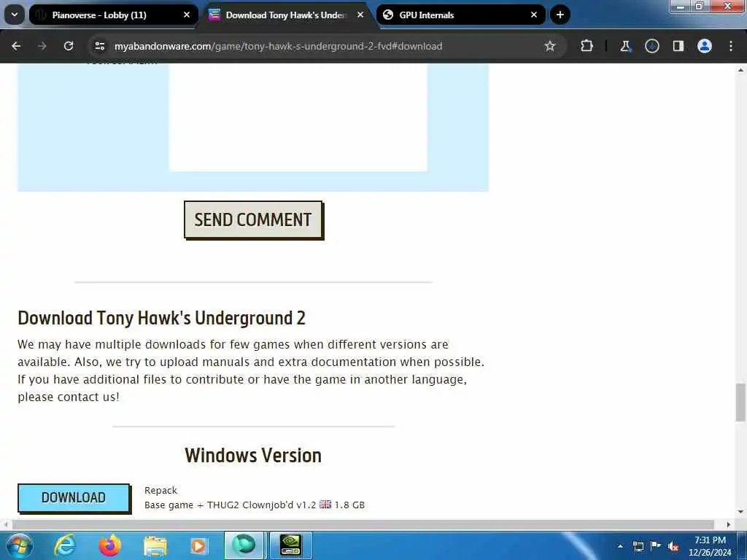The width and height of the screenshot is (747, 560).
Task: Click the Windows Version heading
Action: pyautogui.click(x=253, y=456)
